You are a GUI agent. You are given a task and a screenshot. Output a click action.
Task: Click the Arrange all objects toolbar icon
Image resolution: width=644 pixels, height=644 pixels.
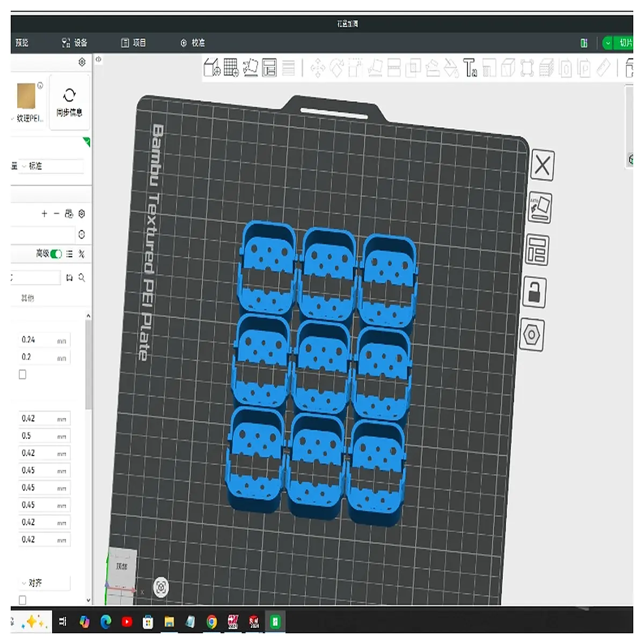[x=269, y=68]
